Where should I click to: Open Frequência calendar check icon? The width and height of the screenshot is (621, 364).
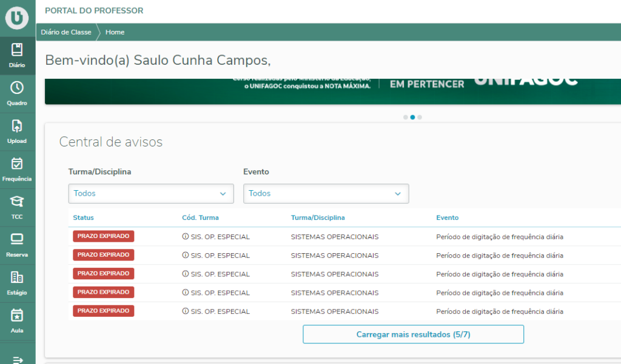pyautogui.click(x=17, y=165)
